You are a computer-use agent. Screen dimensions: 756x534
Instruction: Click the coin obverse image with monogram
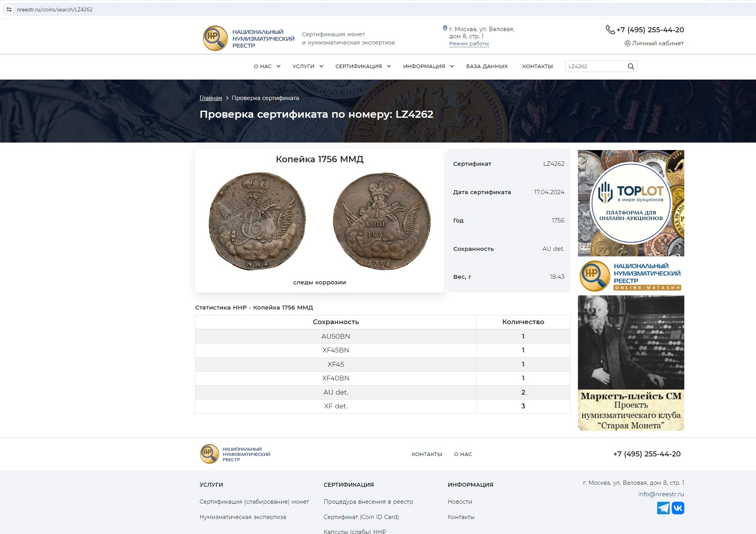click(257, 221)
